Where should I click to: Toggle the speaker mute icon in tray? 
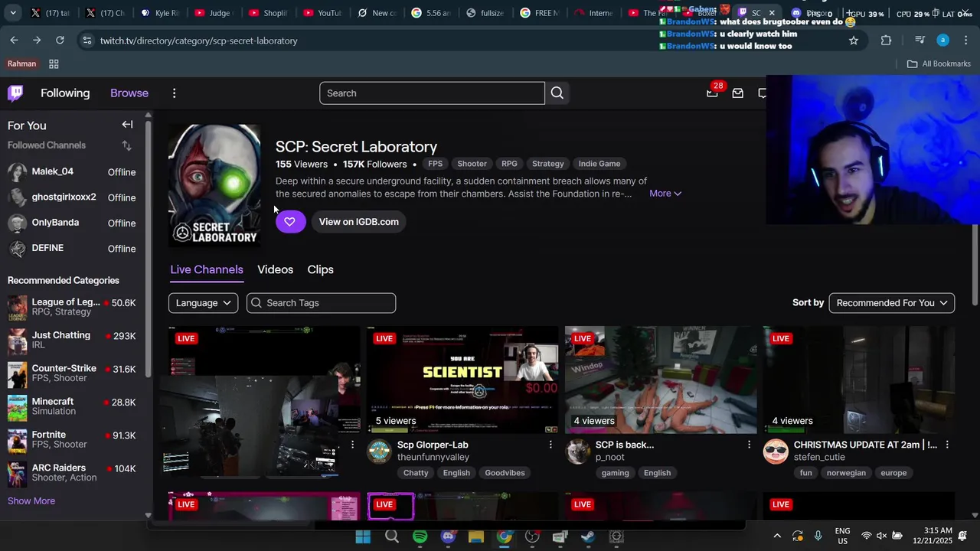tap(881, 536)
